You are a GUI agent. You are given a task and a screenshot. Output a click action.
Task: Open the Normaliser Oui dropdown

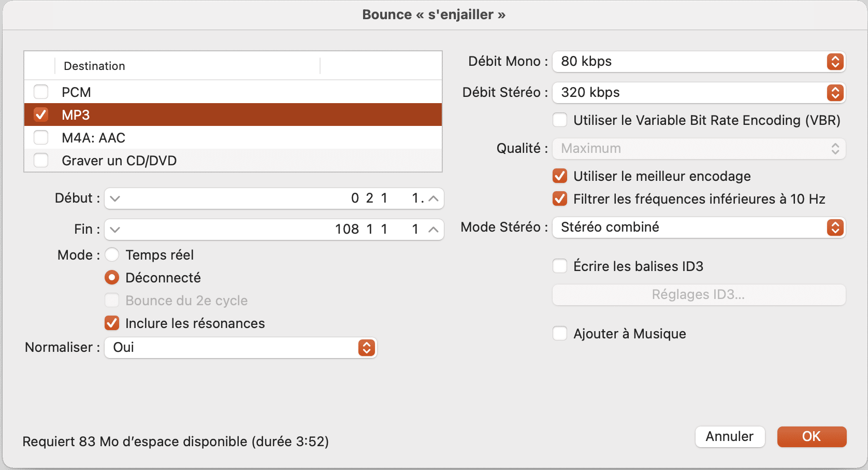tap(241, 348)
